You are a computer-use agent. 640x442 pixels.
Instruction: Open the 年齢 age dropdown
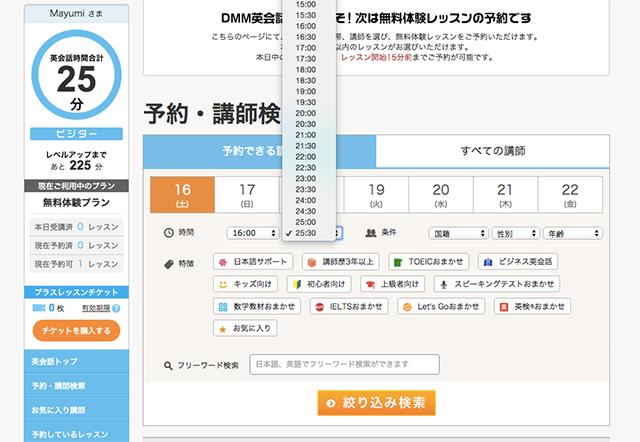tap(572, 233)
